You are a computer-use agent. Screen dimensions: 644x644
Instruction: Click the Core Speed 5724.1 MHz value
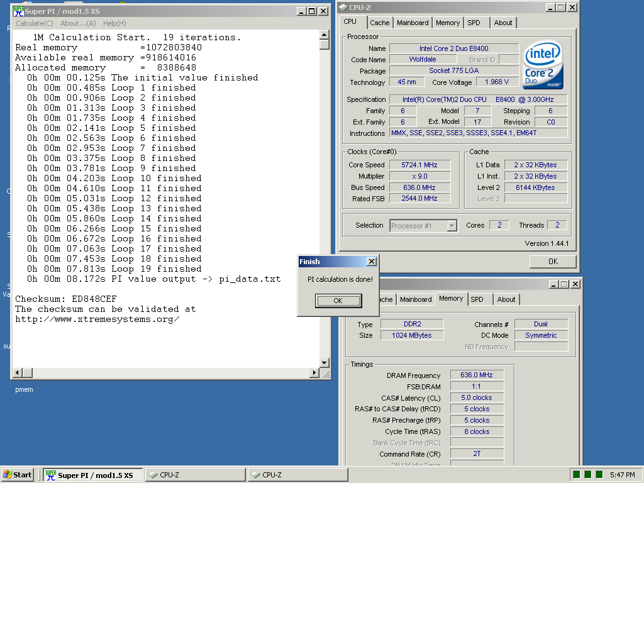pyautogui.click(x=419, y=165)
